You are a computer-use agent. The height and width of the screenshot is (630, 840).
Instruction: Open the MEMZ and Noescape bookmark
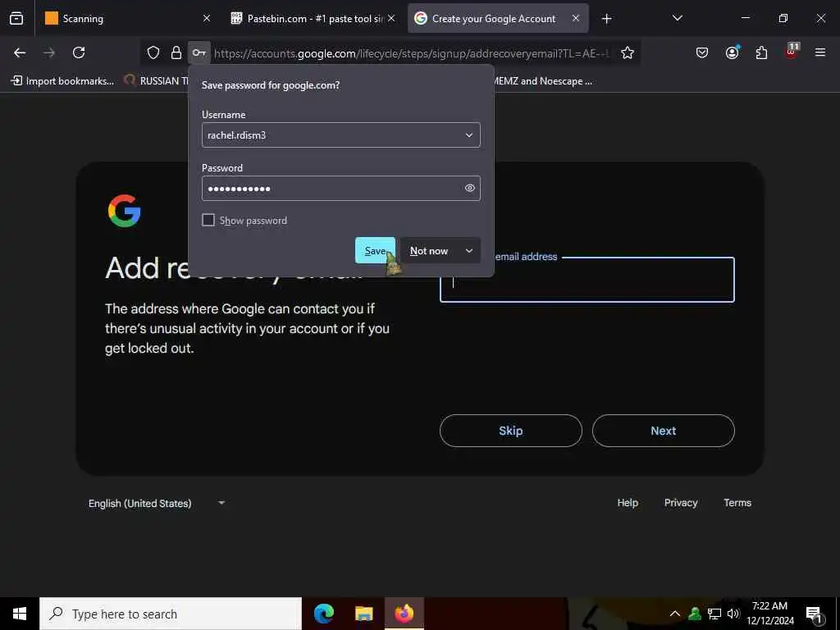coord(543,81)
